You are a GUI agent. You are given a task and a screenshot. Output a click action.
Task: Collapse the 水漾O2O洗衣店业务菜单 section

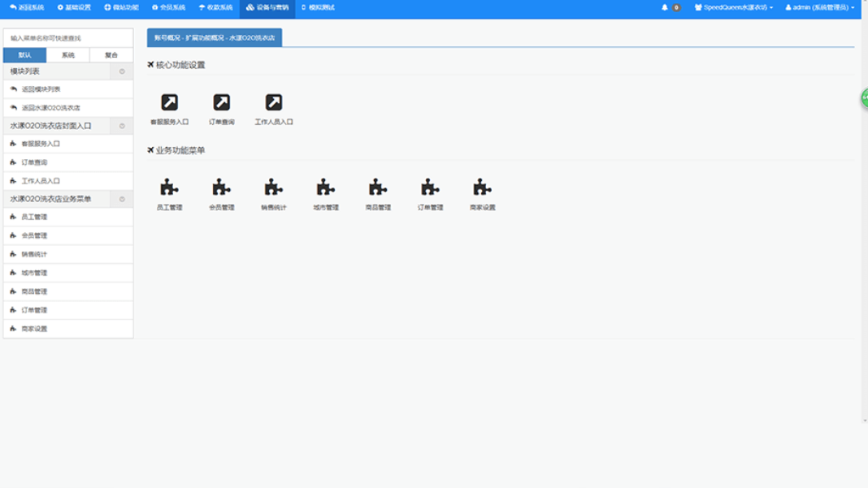[x=122, y=199]
